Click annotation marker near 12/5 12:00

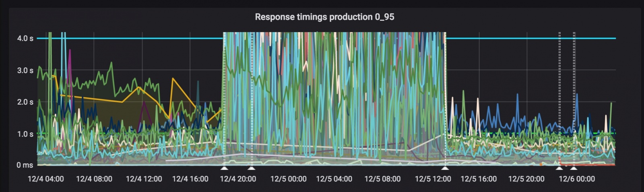(445, 167)
